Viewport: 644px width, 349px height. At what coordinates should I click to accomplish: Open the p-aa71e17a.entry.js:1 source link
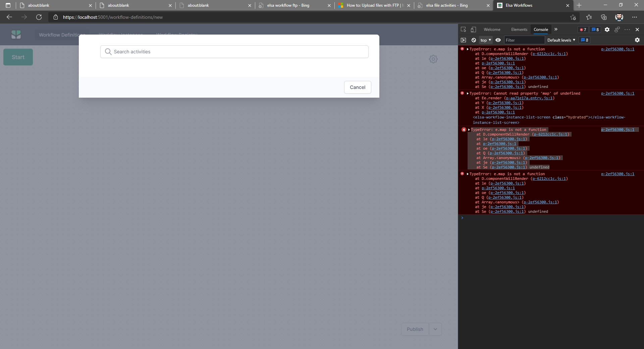tap(529, 98)
